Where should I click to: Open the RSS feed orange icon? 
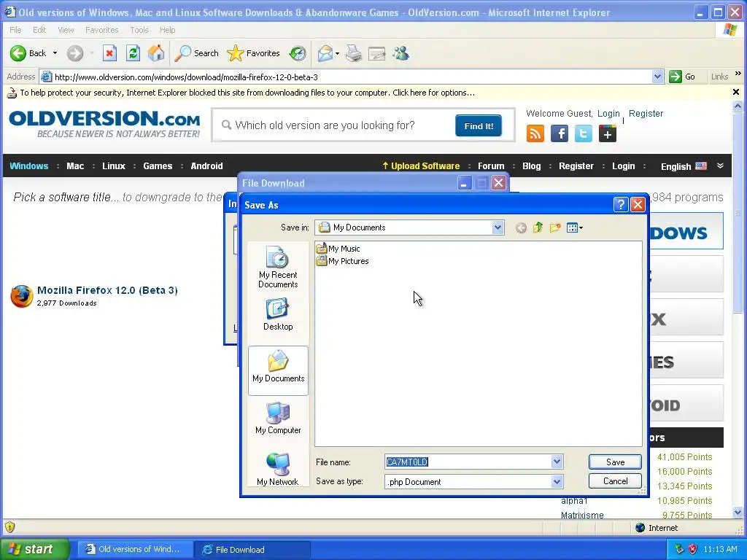535,134
